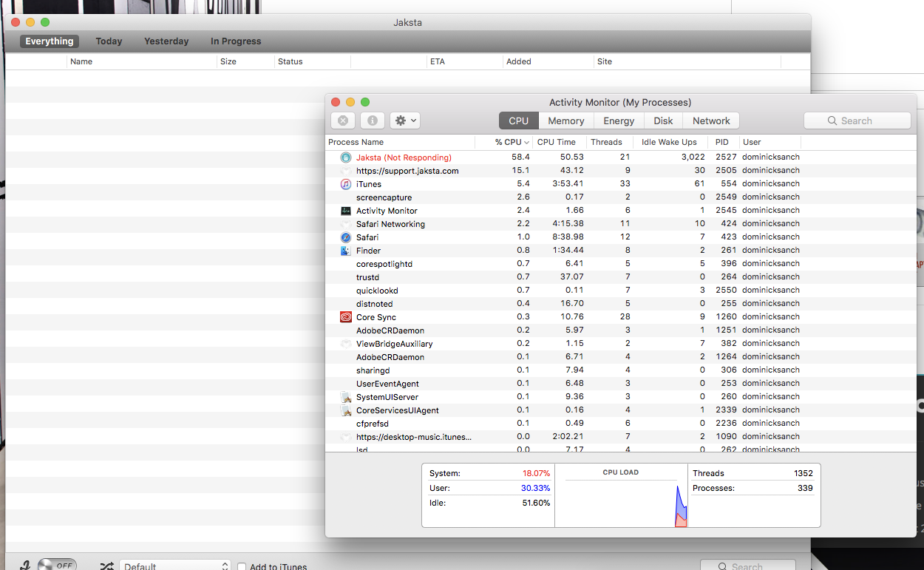Open the Default format dropdown in Jaksta
The image size is (924, 570).
tap(175, 566)
